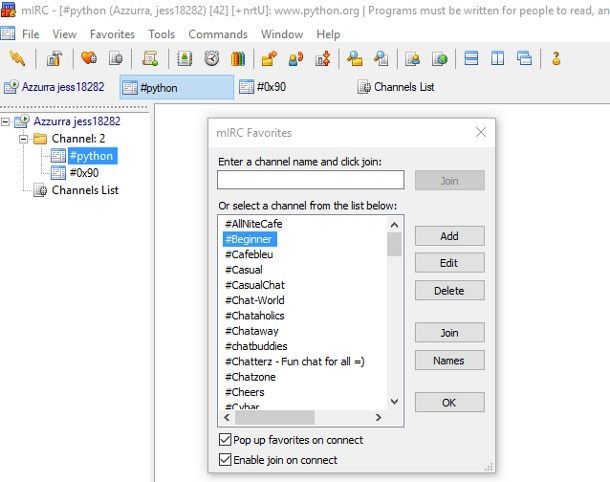Open the Options toolbar icon with hammer
The height and width of the screenshot is (482, 610).
pos(54,59)
